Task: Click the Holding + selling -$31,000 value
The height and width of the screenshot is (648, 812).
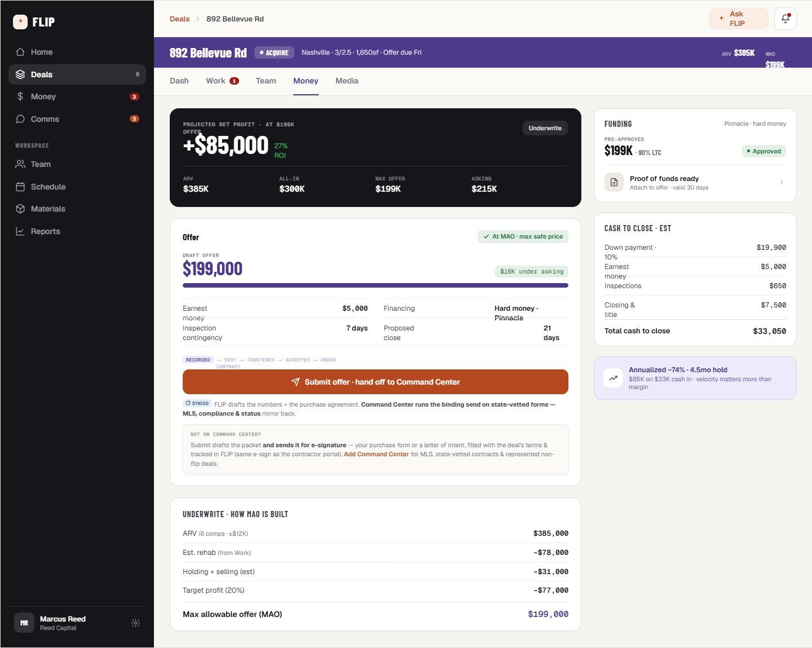Action: [550, 572]
